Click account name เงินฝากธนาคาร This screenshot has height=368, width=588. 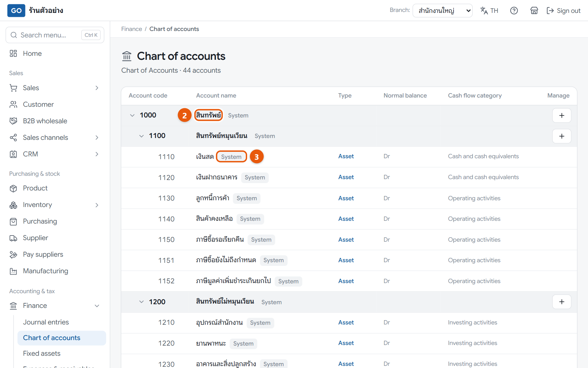[217, 177]
